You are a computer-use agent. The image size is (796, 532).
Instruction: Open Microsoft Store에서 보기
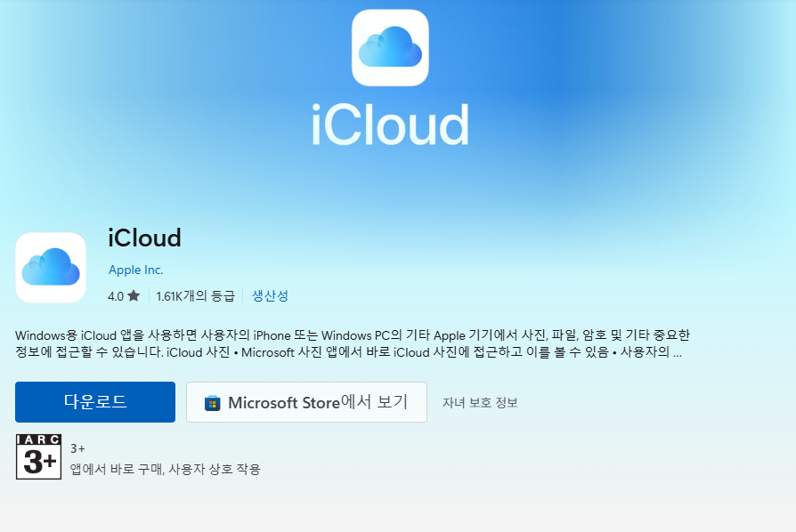[306, 402]
